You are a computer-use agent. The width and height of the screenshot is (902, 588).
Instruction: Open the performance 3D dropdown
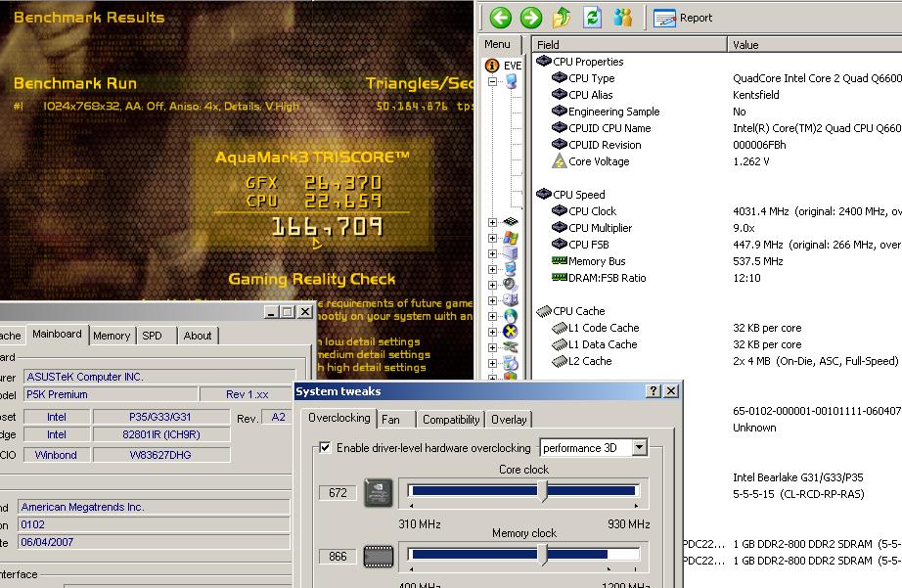(639, 448)
